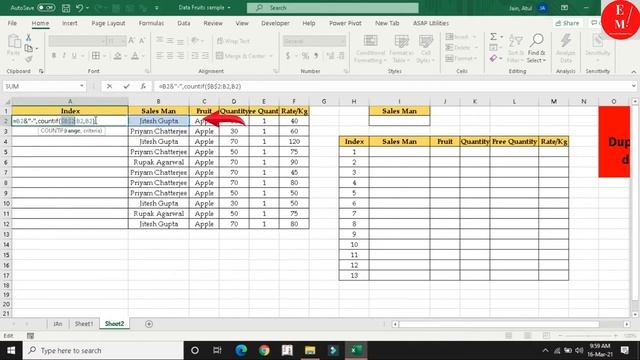The image size is (640, 360).
Task: Click the Font Color swatch
Action: pos(135,56)
